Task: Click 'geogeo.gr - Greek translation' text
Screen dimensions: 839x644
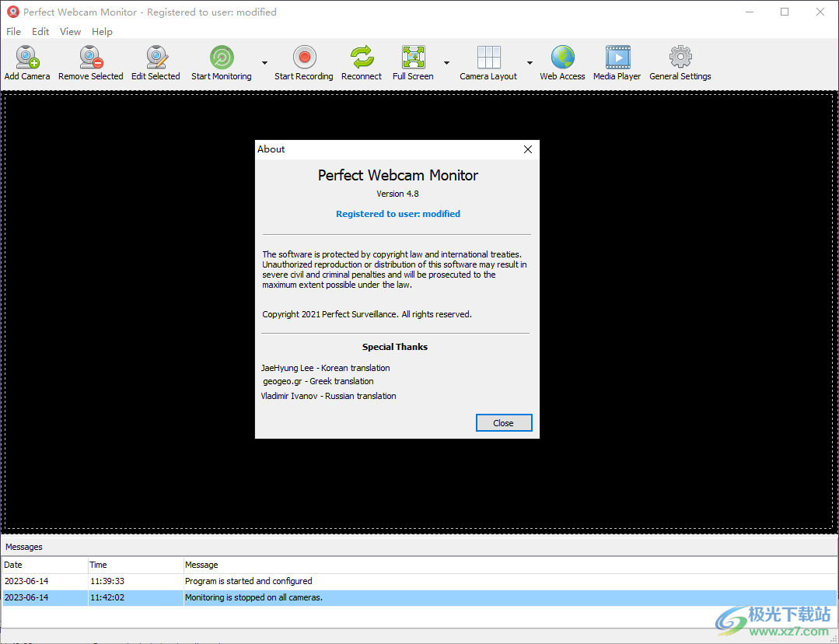Action: (x=318, y=381)
